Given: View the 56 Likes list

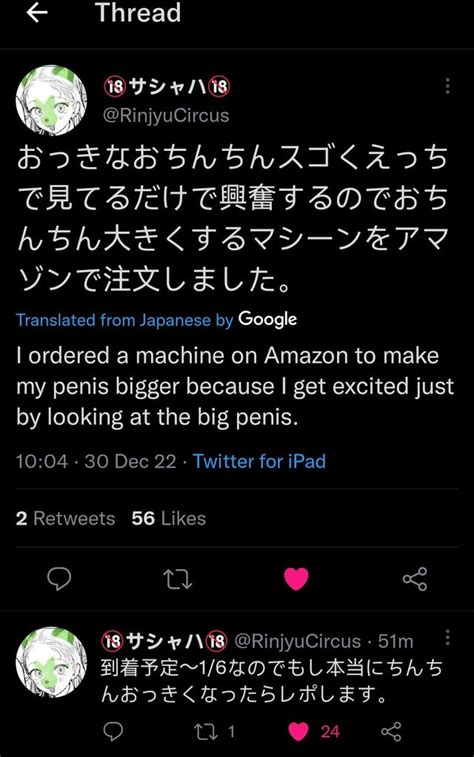Looking at the screenshot, I should click(168, 519).
